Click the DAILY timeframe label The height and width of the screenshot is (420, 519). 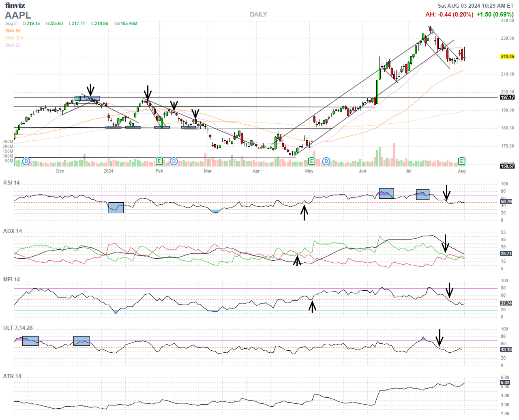click(x=258, y=14)
